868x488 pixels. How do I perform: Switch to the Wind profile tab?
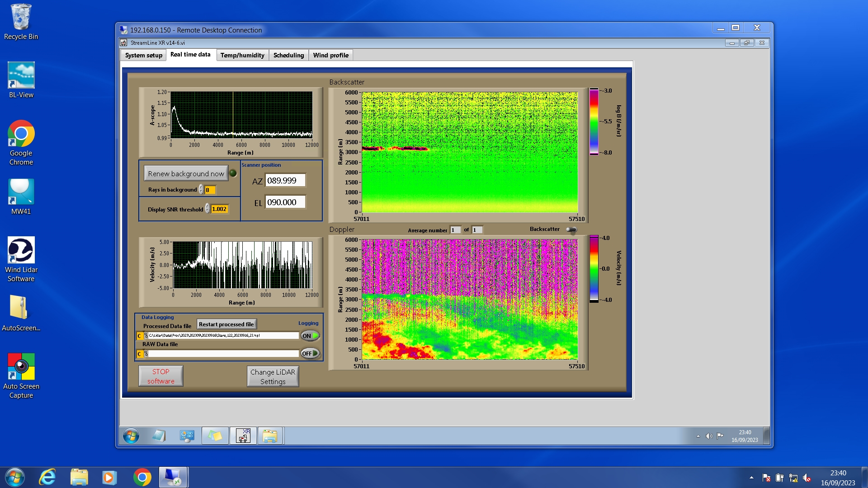point(330,55)
